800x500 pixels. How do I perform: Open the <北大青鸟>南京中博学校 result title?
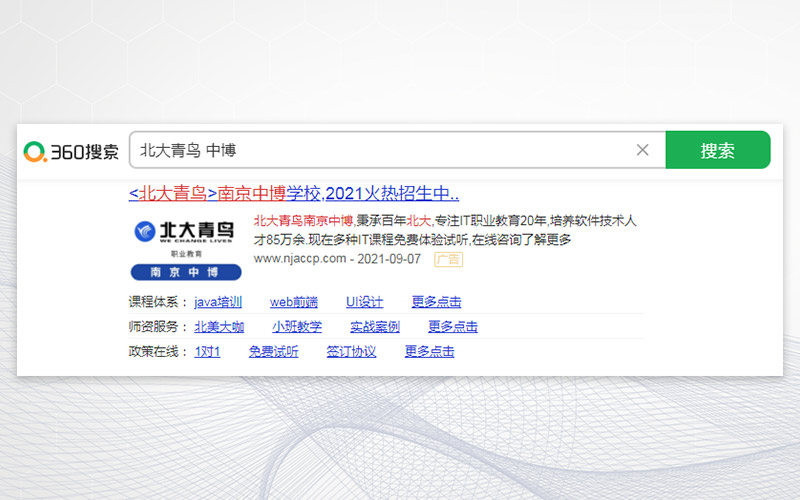[x=294, y=194]
